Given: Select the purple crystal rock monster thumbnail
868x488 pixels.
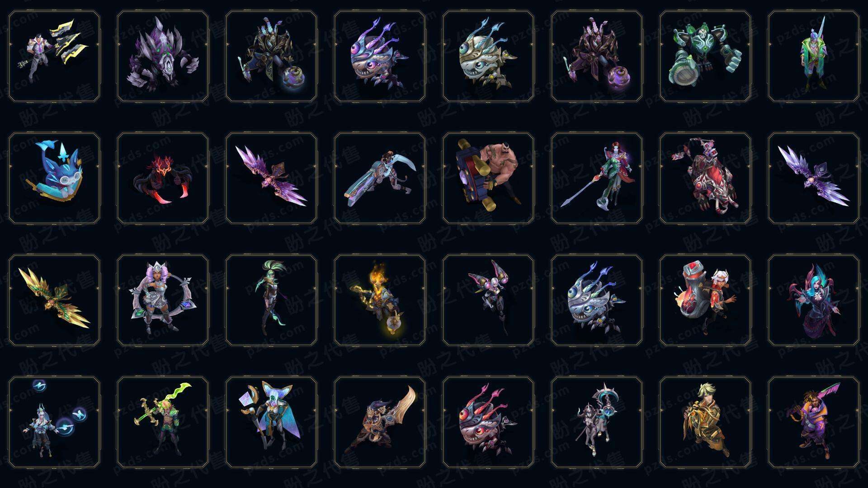Looking at the screenshot, I should (163, 56).
